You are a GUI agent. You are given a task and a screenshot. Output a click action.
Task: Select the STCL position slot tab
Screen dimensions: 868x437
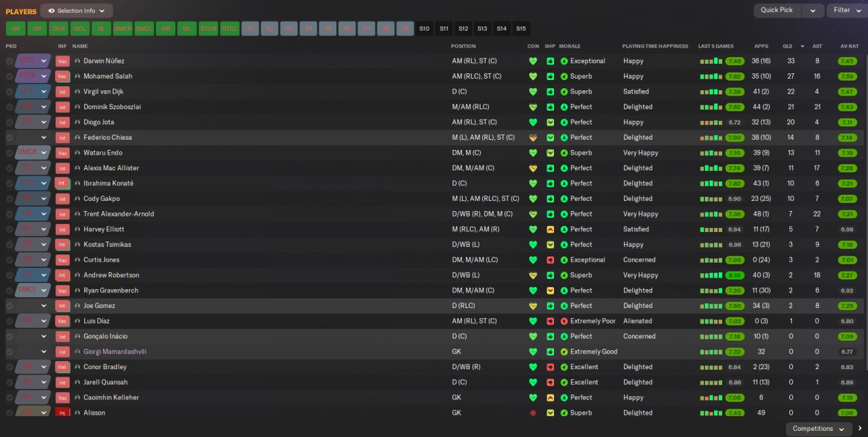[230, 28]
